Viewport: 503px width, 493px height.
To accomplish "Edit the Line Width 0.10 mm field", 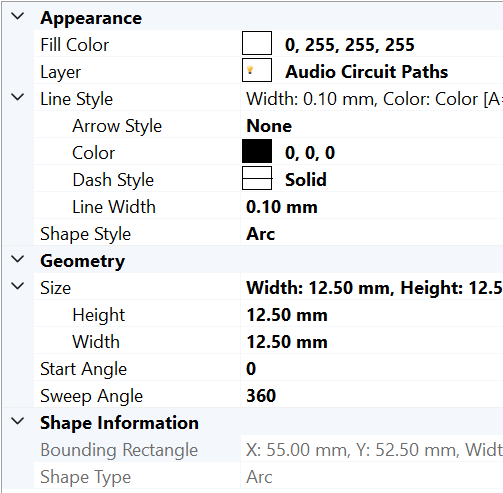I will point(372,207).
